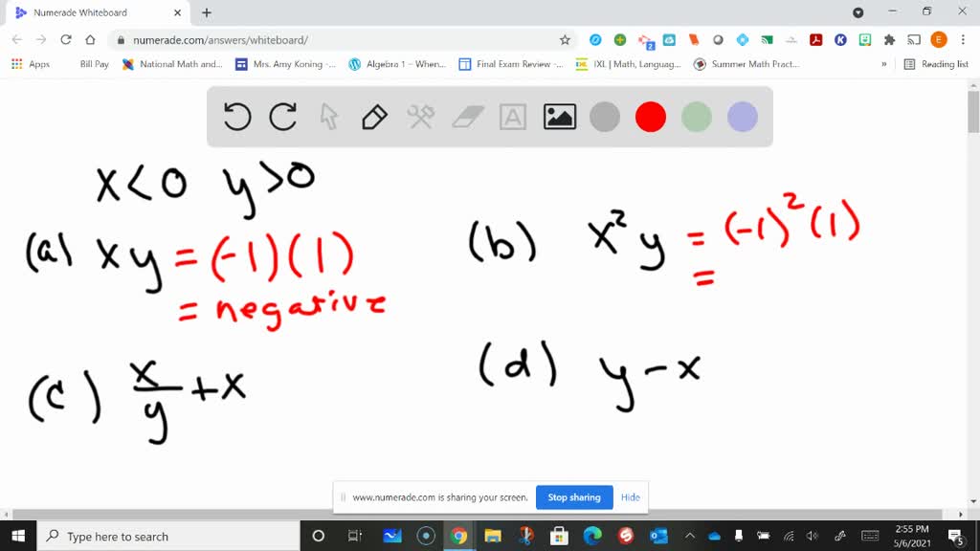This screenshot has height=551, width=980.
Task: Open browser home page
Action: coord(90,40)
